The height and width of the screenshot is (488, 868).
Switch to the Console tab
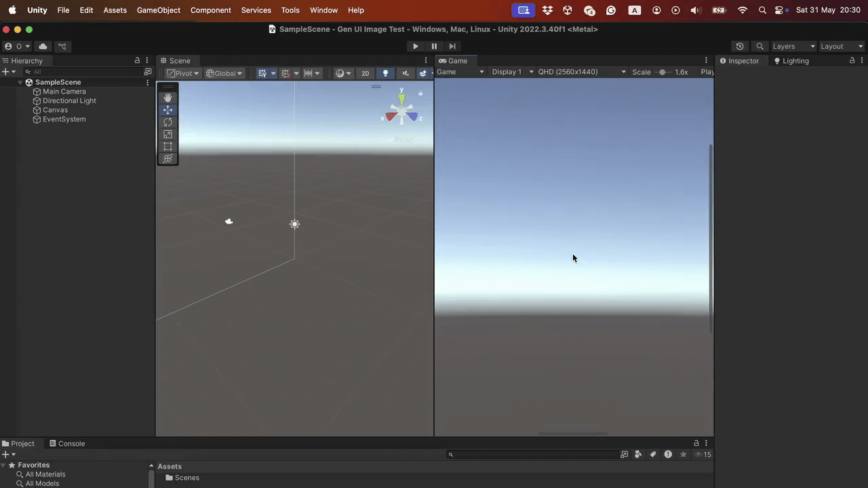[x=71, y=443]
